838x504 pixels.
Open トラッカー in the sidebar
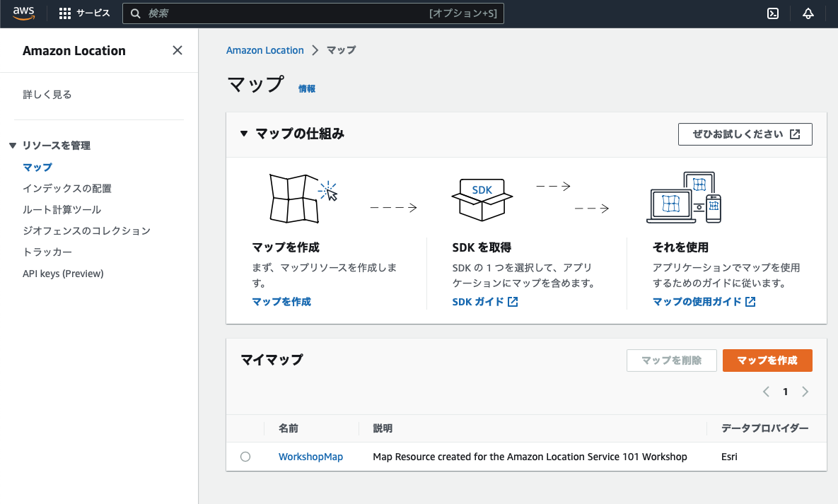click(47, 252)
